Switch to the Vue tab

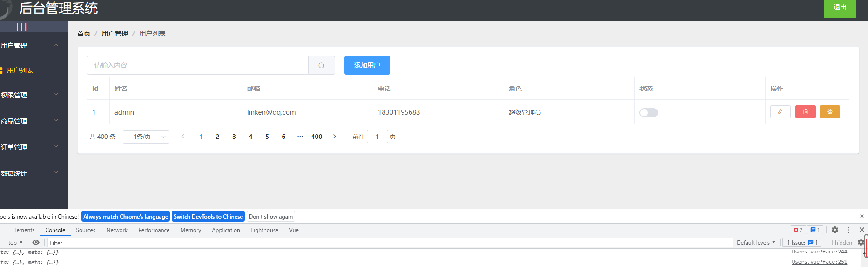coord(294,230)
